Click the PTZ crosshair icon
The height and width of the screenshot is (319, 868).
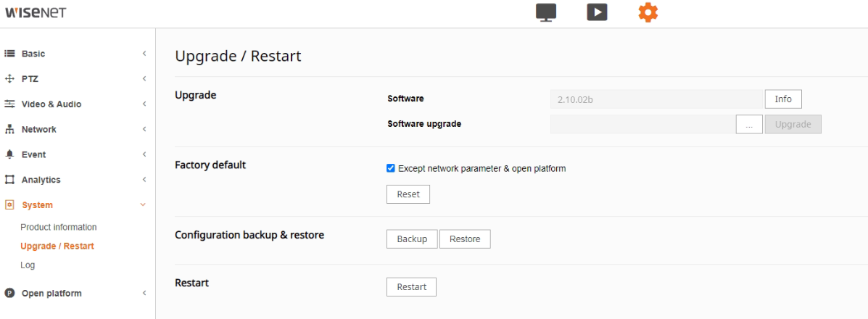point(10,79)
